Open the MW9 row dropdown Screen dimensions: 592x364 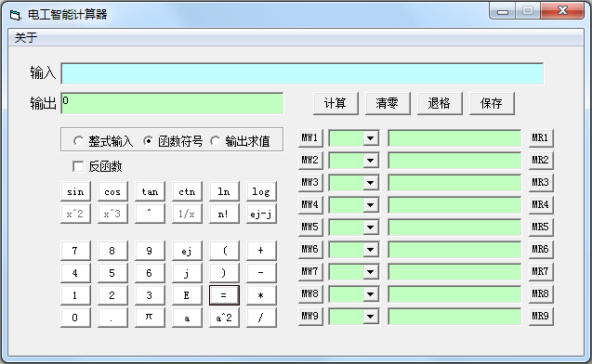(x=371, y=317)
